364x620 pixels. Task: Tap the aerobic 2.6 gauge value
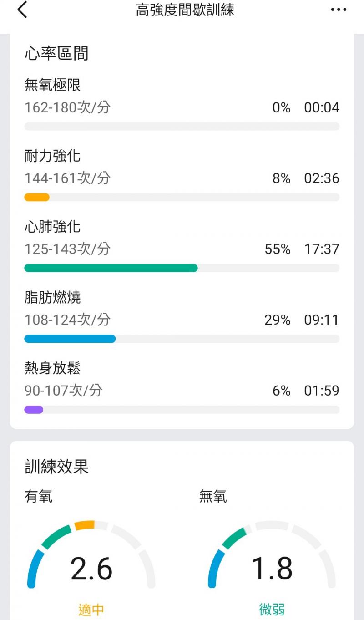(91, 569)
